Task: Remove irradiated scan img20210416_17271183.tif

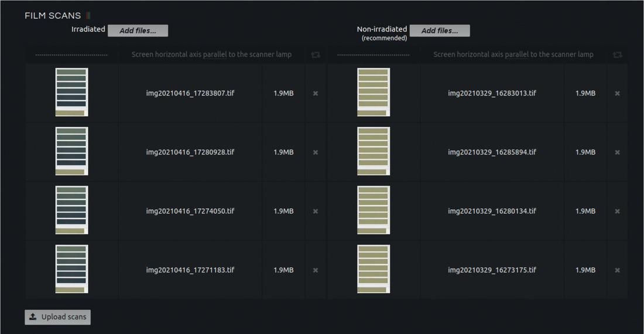Action: (316, 270)
